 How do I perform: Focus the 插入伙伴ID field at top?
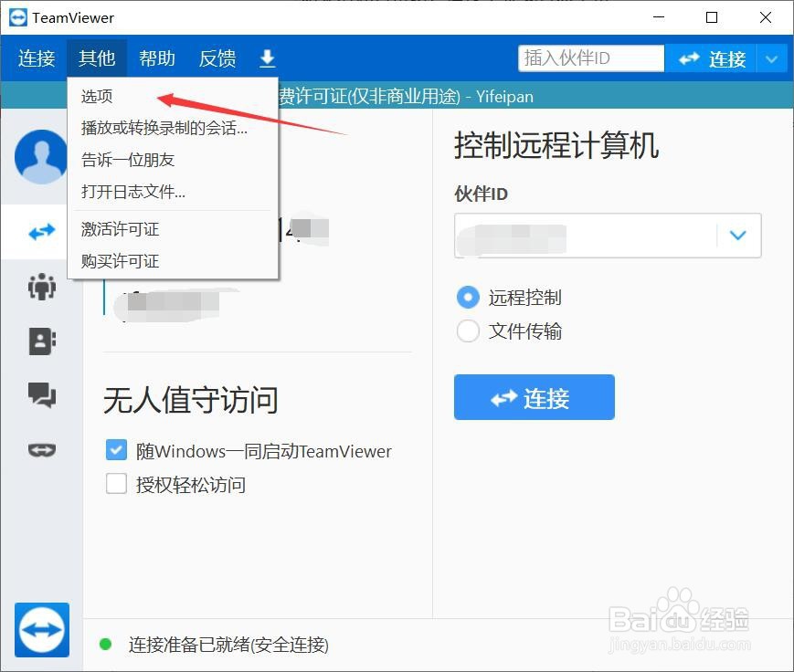tap(591, 58)
